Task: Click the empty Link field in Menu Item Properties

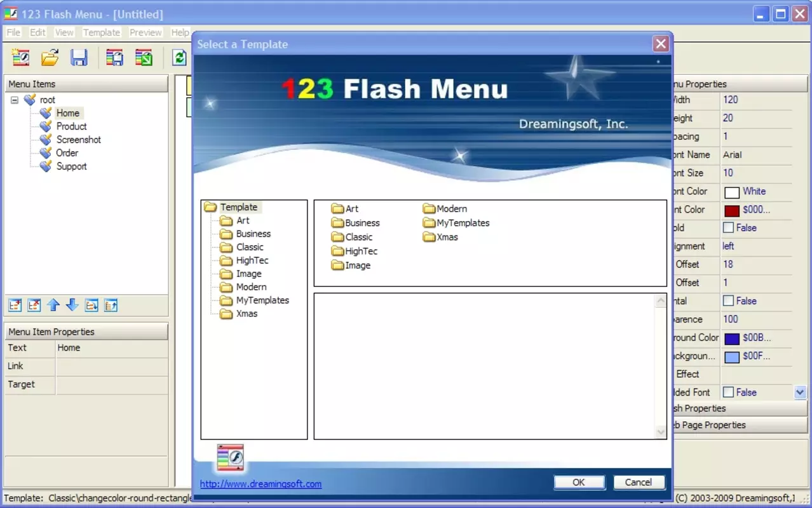Action: coord(112,366)
